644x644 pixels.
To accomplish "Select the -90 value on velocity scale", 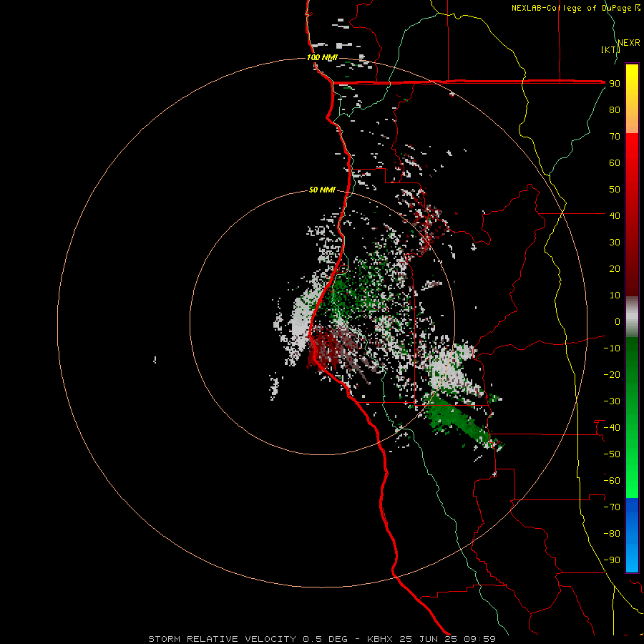I will click(612, 560).
